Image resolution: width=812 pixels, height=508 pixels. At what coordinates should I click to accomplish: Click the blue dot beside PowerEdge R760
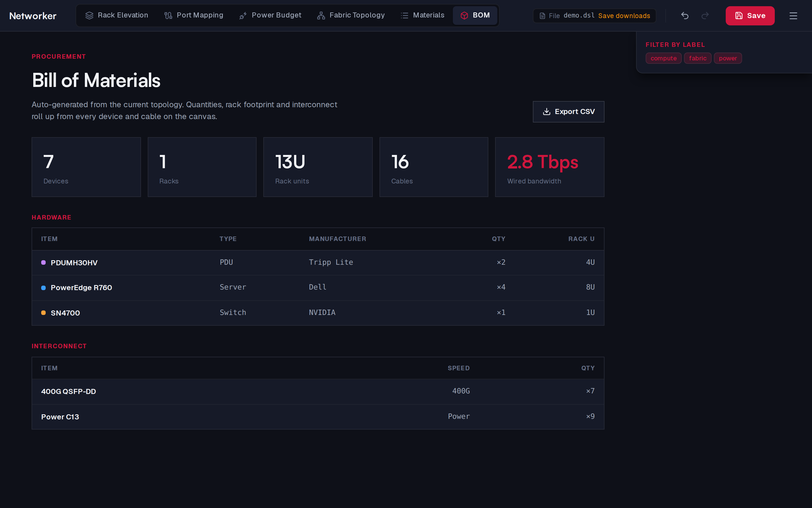pyautogui.click(x=43, y=288)
